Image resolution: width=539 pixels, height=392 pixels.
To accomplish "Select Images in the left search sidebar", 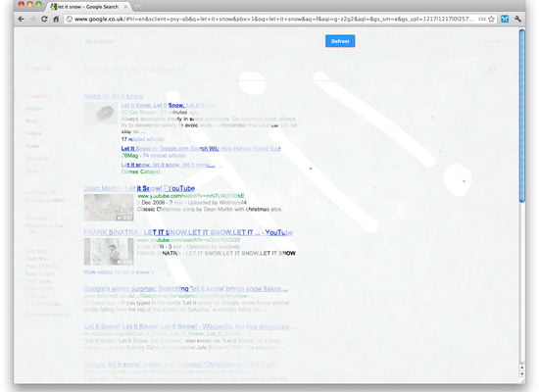I will pos(34,109).
